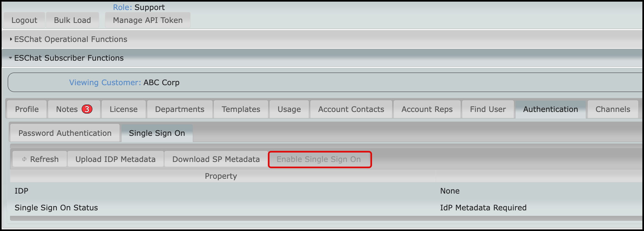Click Upload IDP Metadata button
Screen dimensions: 644x231
[116, 159]
